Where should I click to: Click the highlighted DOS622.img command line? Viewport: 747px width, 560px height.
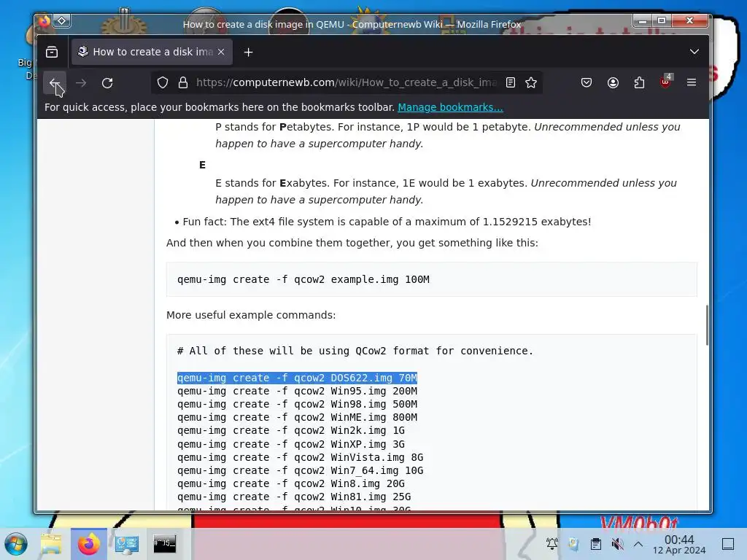coord(297,378)
